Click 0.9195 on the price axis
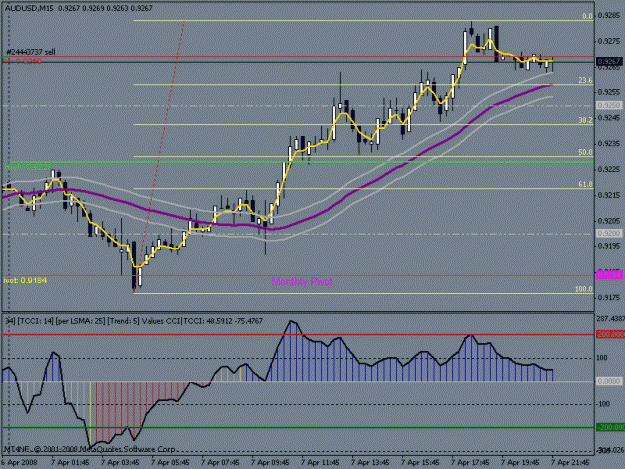Viewport: 625px width, 469px height. click(x=609, y=246)
